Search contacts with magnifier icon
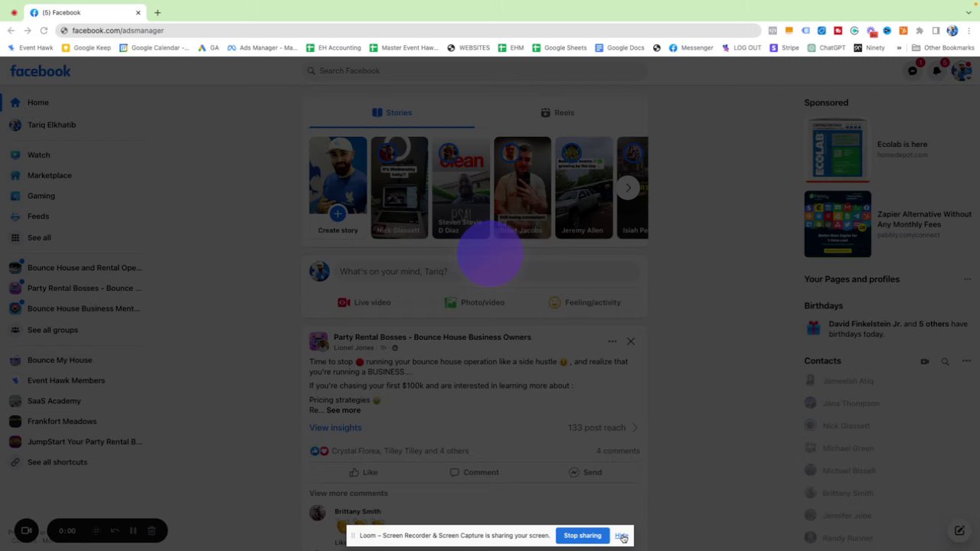980x551 pixels. pyautogui.click(x=945, y=361)
